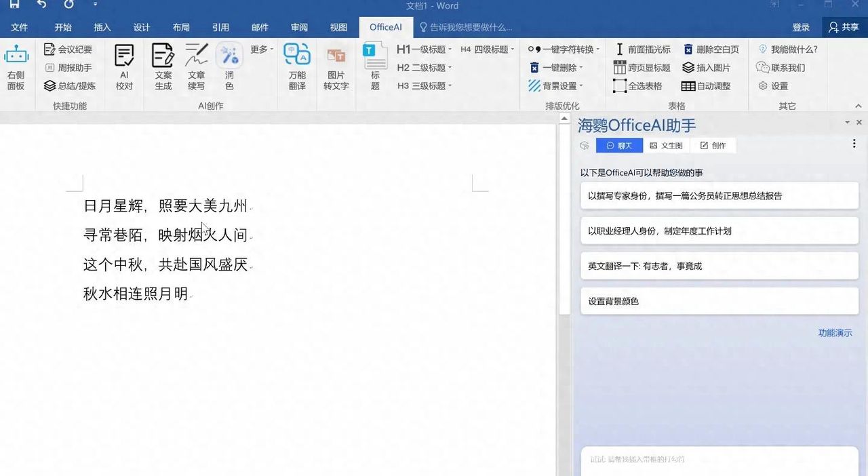Click the 联系我们 contact us item

click(x=781, y=68)
